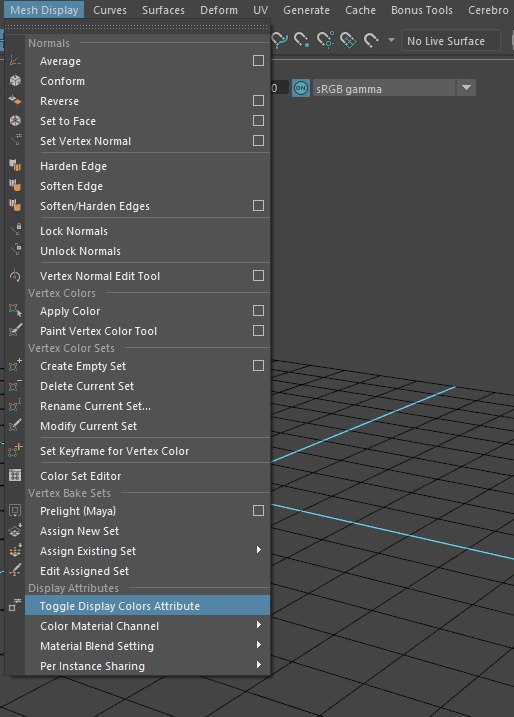514x717 pixels.
Task: Click the Conform normals icon
Action: (x=15, y=80)
